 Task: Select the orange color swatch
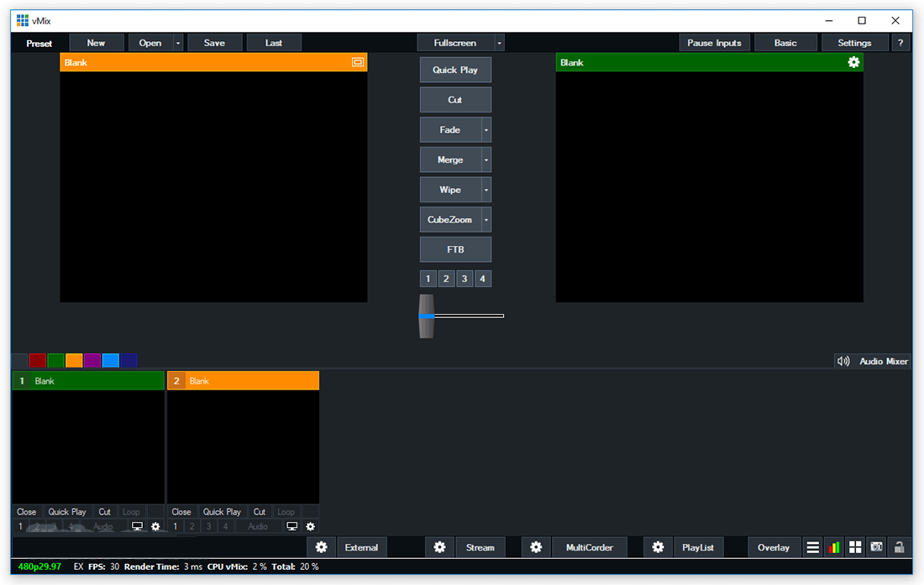(74, 360)
